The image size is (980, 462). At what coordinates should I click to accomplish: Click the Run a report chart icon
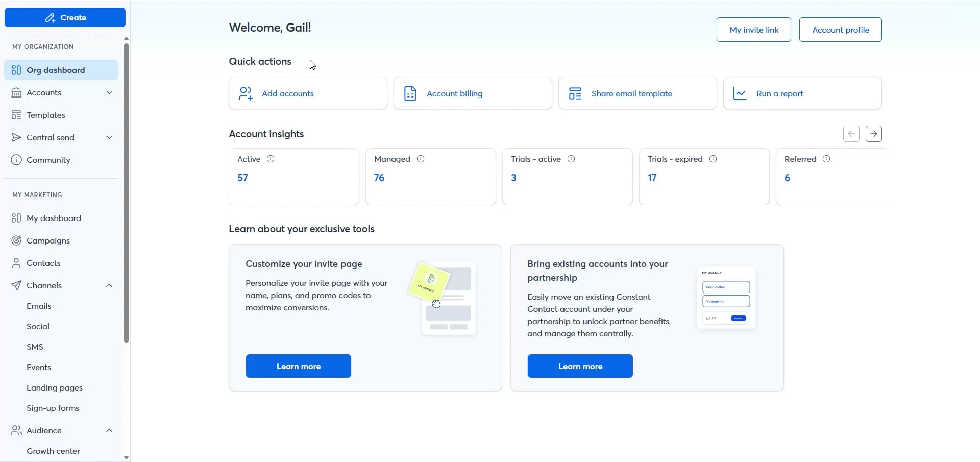pyautogui.click(x=740, y=93)
